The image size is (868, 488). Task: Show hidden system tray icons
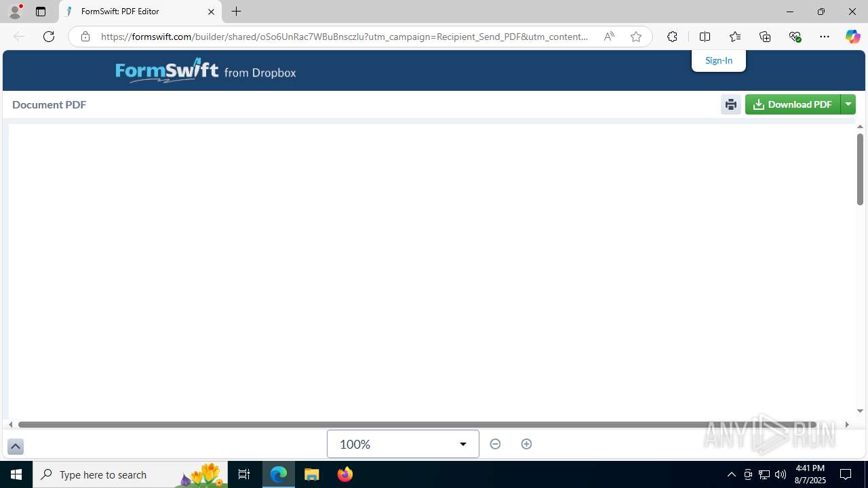(x=731, y=474)
